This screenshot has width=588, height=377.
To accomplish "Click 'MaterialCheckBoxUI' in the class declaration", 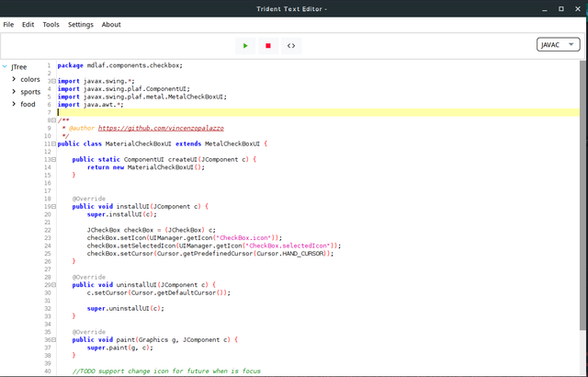I will coord(139,143).
